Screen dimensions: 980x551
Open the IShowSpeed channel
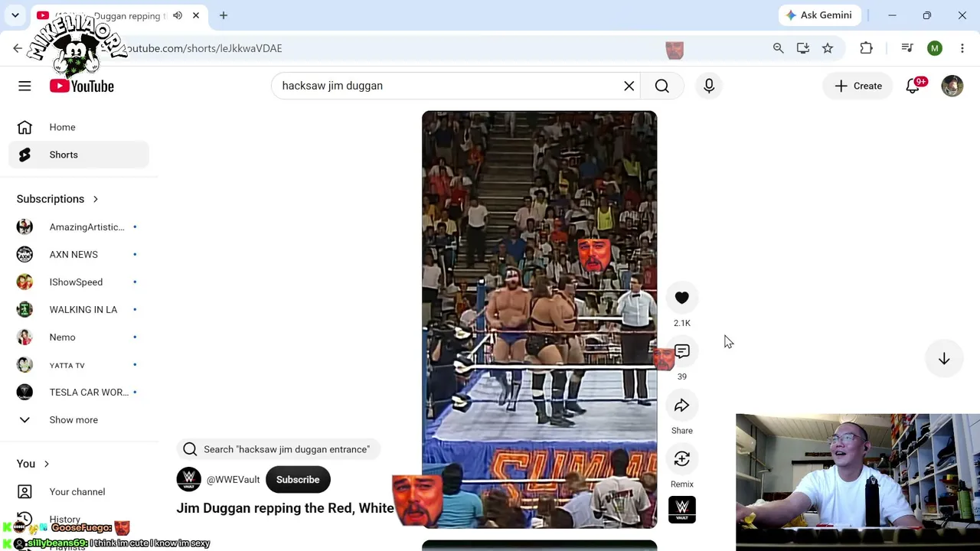[79, 282]
